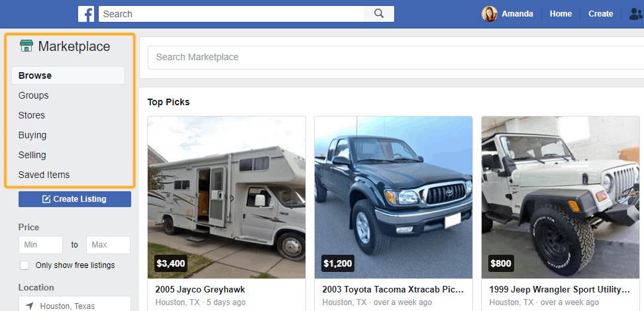Viewport: 644px width, 311px height.
Task: Open the Toyota Tacoma truck photo
Action: pos(394,197)
